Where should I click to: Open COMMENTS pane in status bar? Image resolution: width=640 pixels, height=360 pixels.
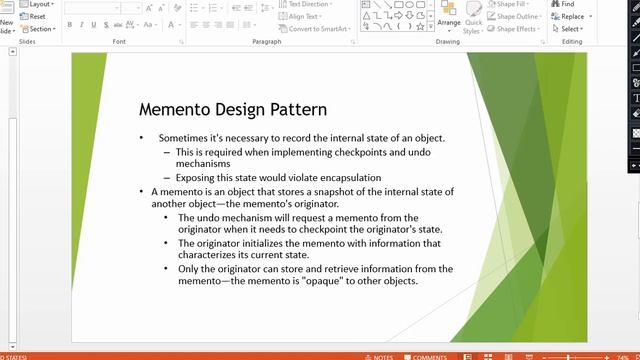pos(426,357)
